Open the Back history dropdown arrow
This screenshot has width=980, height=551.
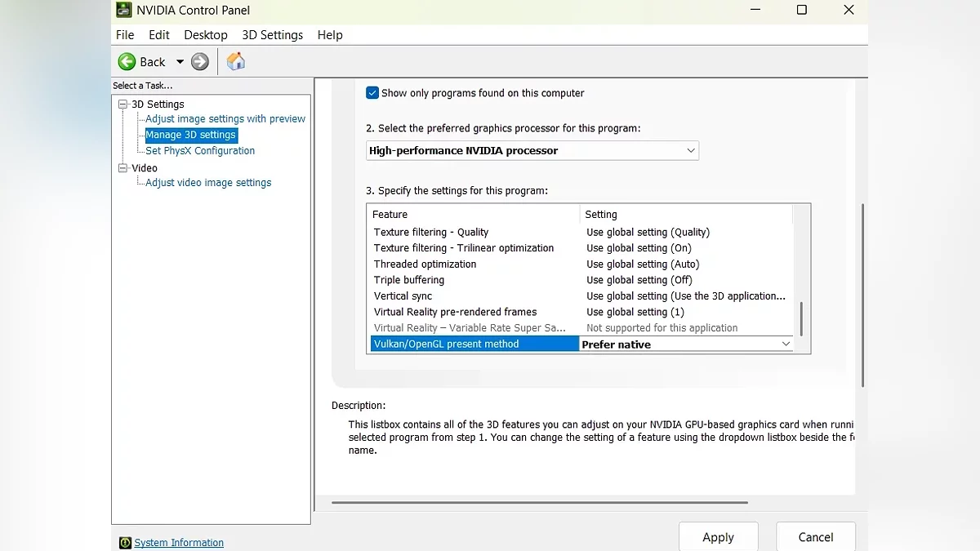tap(180, 62)
